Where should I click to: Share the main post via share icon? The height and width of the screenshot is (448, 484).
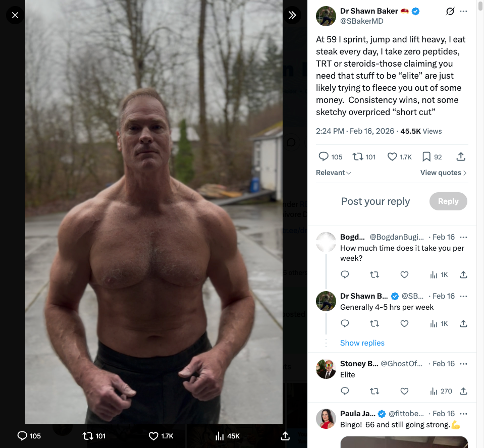461,157
